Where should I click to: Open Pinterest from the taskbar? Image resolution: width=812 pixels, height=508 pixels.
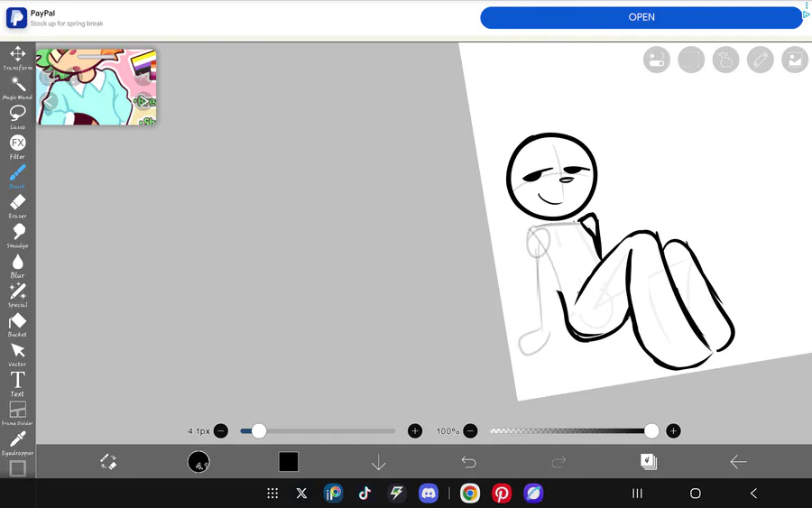pyautogui.click(x=502, y=493)
